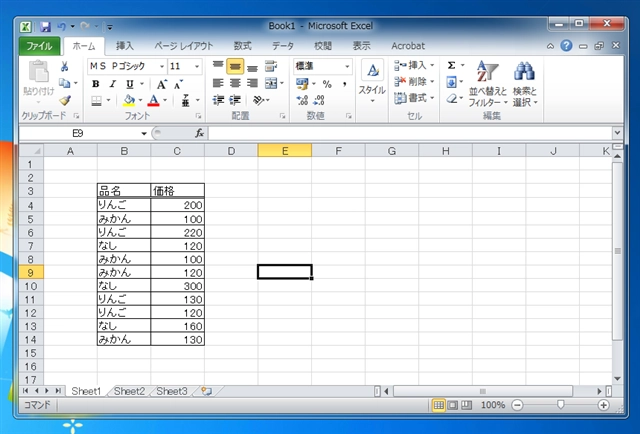The width and height of the screenshot is (640, 434).
Task: Toggle middle vertical alignment
Action: tap(235, 66)
